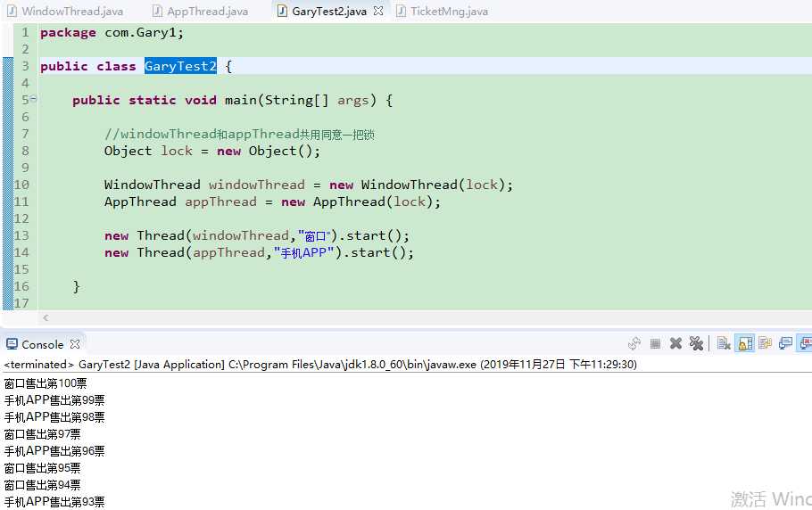Click the '手机APP售出第98票' console line
The width and height of the screenshot is (812, 510).
(54, 417)
